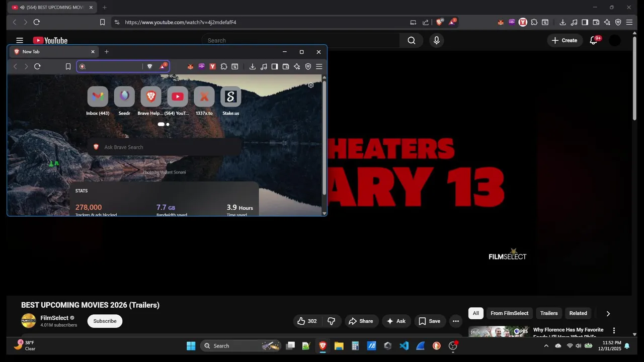This screenshot has width=644, height=362.
Task: Like the video with 302 likes
Action: tap(307, 321)
